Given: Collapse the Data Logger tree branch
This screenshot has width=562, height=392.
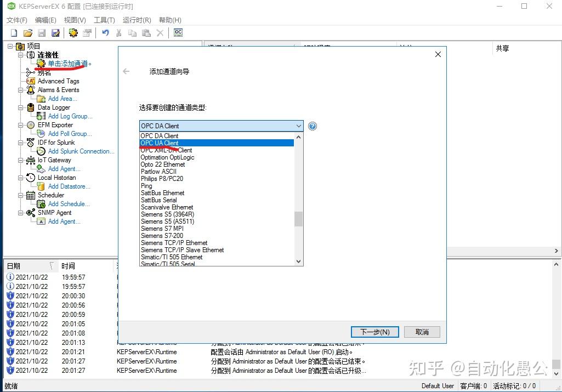Looking at the screenshot, I should tap(22, 107).
